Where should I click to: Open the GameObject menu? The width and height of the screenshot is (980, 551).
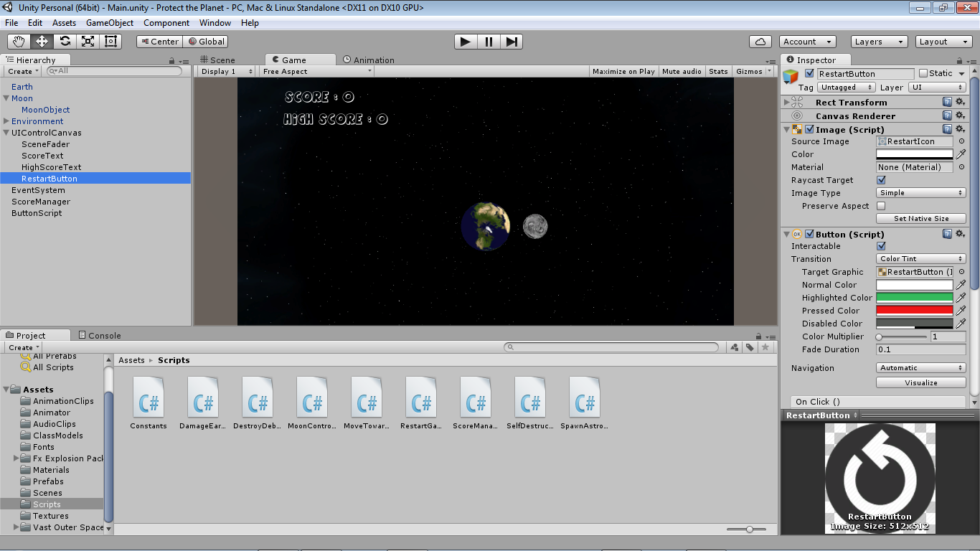(x=110, y=23)
